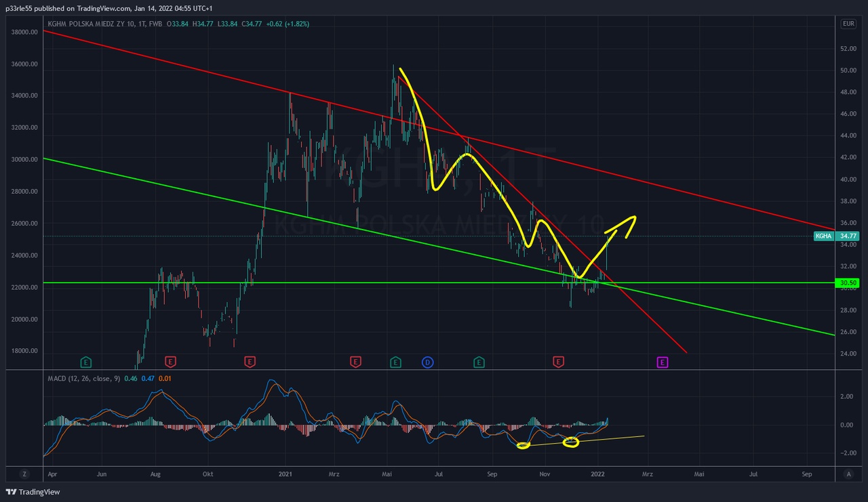Toggle the A auto-scale button
Screen dimensions: 868x502
[x=848, y=474]
